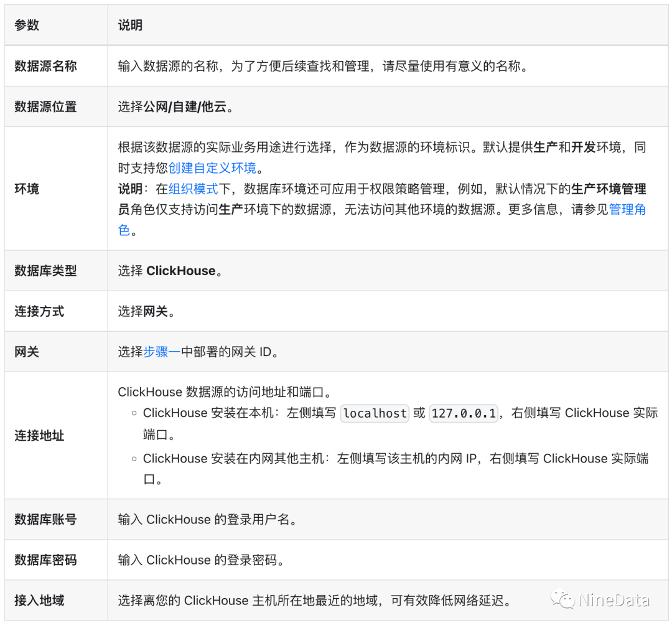
Task: Click the 连接地址 parameter cell
Action: pos(56,436)
